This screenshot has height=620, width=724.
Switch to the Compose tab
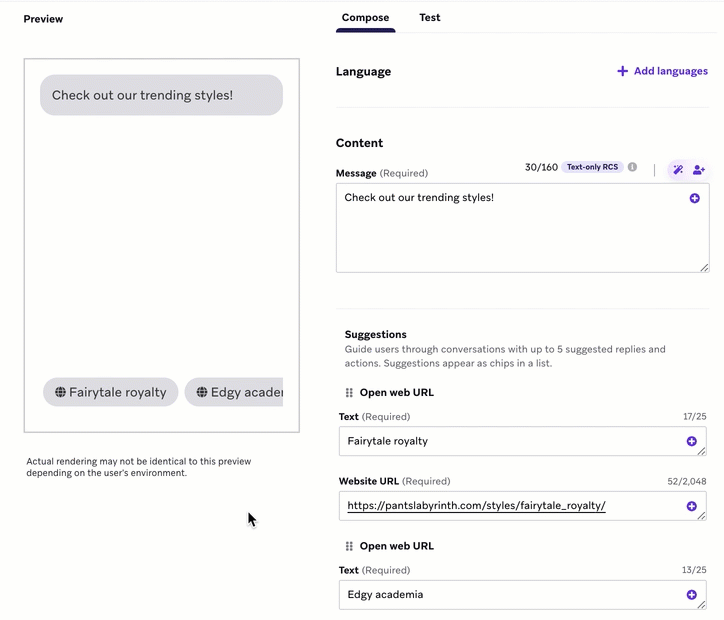point(365,18)
